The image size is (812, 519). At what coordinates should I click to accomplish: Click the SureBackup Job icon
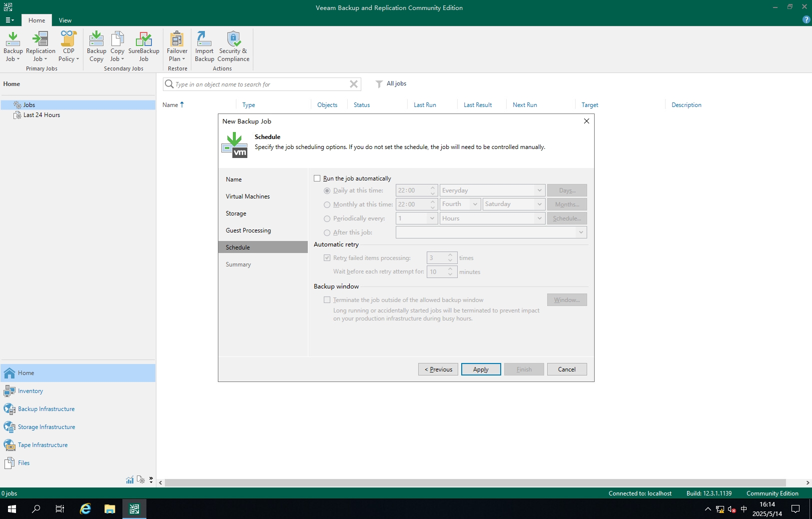point(143,46)
